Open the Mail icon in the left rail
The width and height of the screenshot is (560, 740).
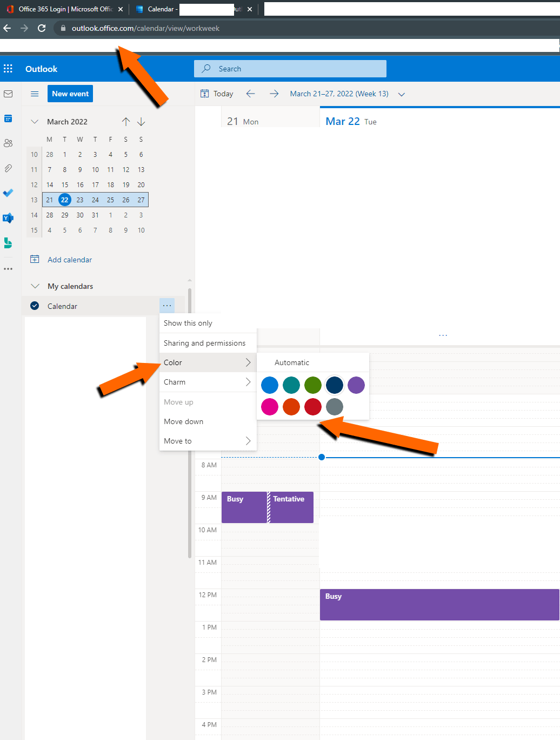[x=8, y=94]
